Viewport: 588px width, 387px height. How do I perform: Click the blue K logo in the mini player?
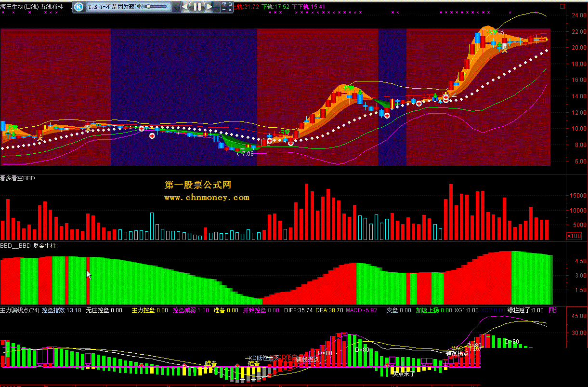(78, 7)
